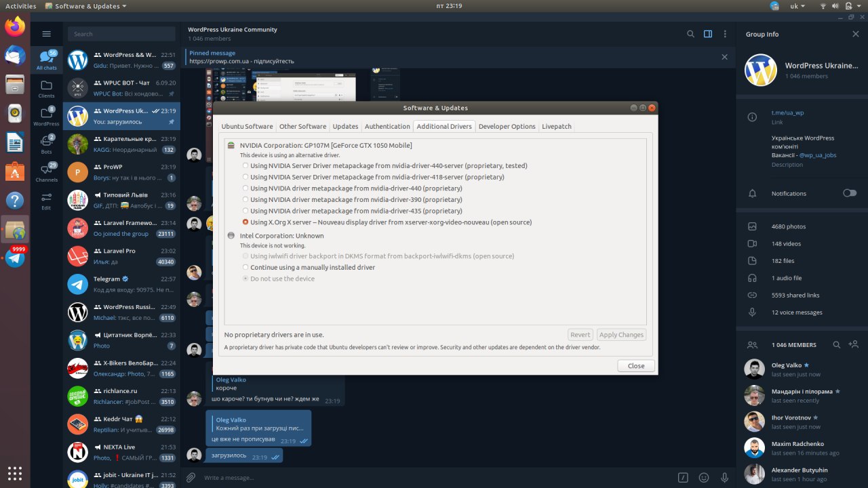
Task: Switch to the Other Software tab
Action: click(302, 126)
